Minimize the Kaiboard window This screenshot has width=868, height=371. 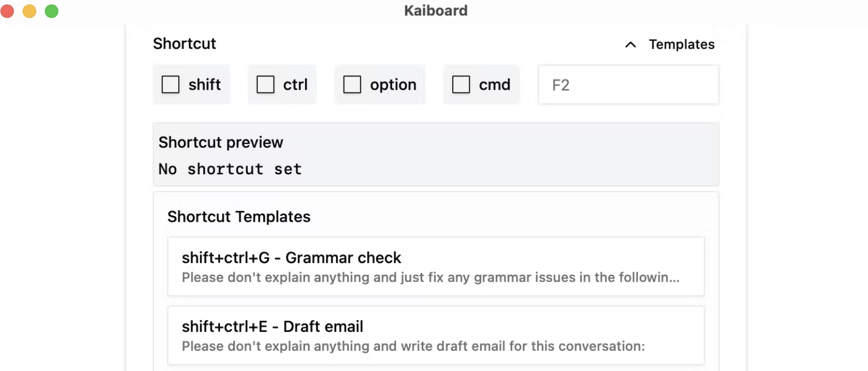[x=29, y=11]
